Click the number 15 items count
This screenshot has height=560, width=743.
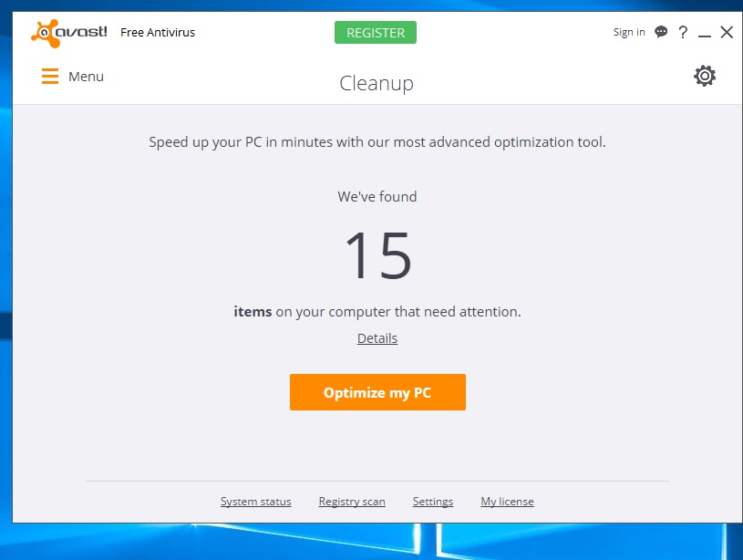pyautogui.click(x=378, y=255)
